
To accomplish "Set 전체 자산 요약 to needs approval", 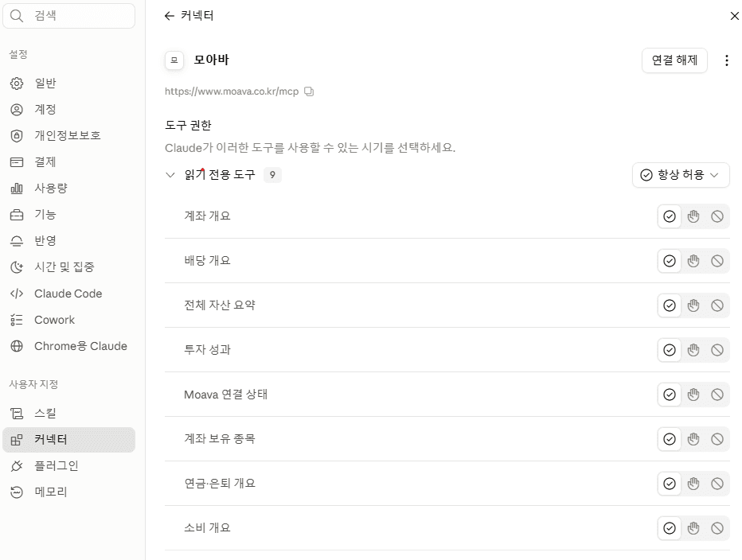I will coord(693,305).
